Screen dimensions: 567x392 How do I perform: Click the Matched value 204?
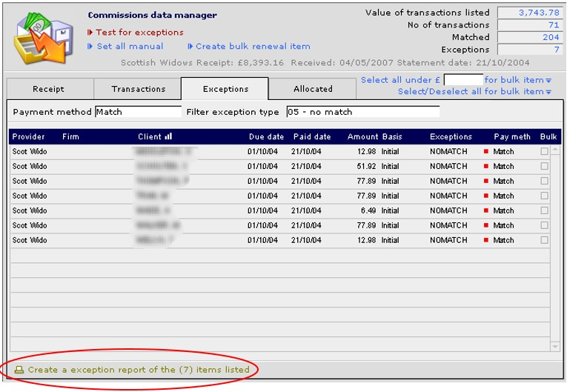click(530, 37)
